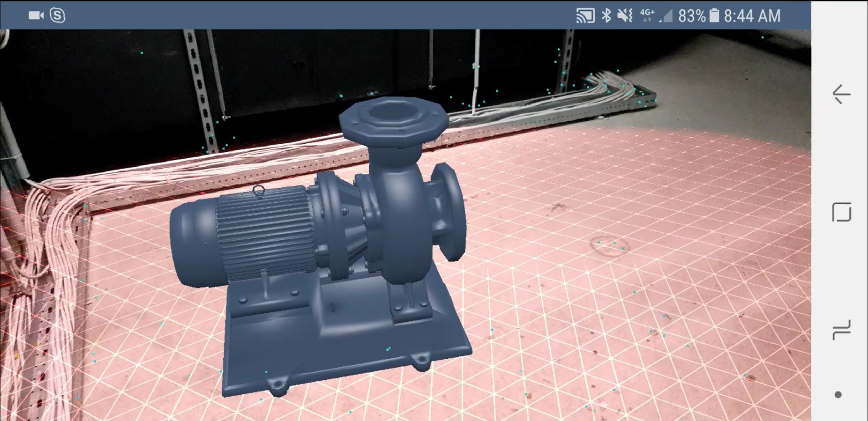Select the 3D pump motor housing
This screenshot has height=421, width=868.
tap(244, 236)
